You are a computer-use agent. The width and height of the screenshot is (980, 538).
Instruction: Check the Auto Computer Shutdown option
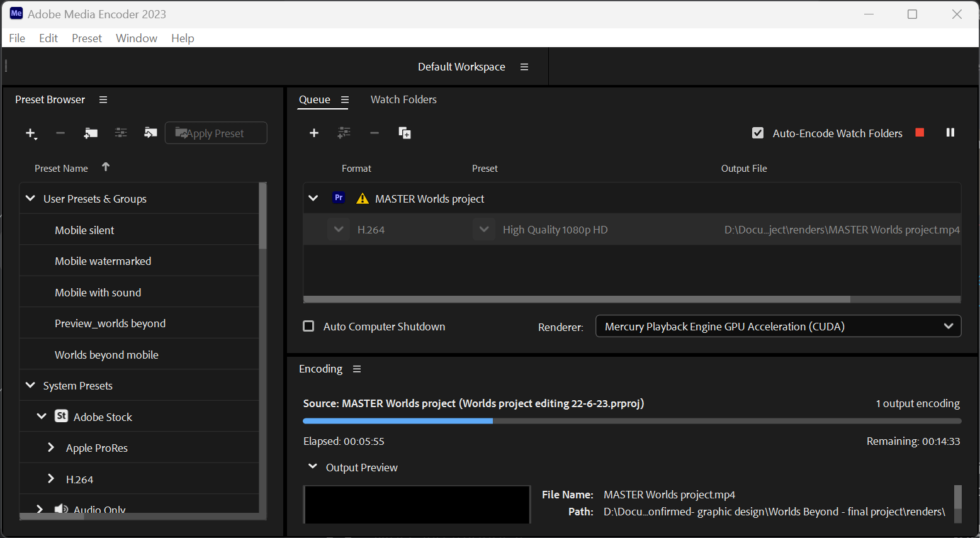click(x=308, y=326)
